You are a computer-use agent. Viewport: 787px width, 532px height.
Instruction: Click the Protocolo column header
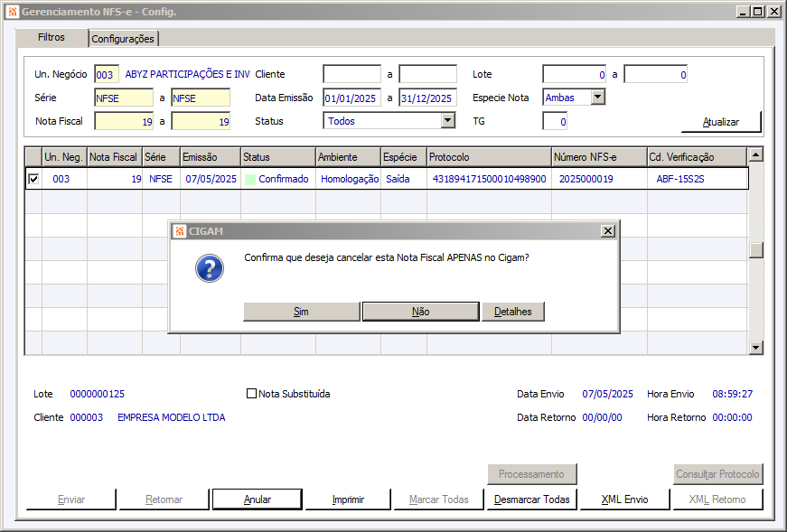coord(490,157)
